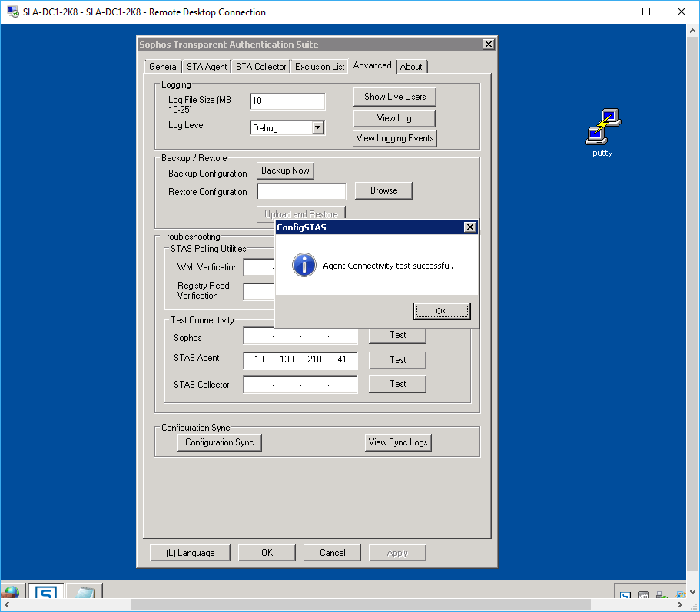700x612 pixels.
Task: Click the 'Agent Connectivity test successful.' message text
Action: (388, 266)
